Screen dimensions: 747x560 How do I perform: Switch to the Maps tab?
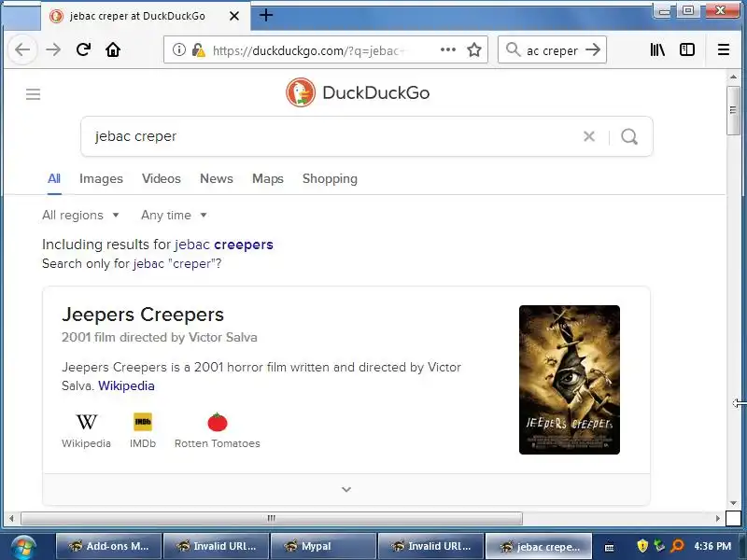268,178
